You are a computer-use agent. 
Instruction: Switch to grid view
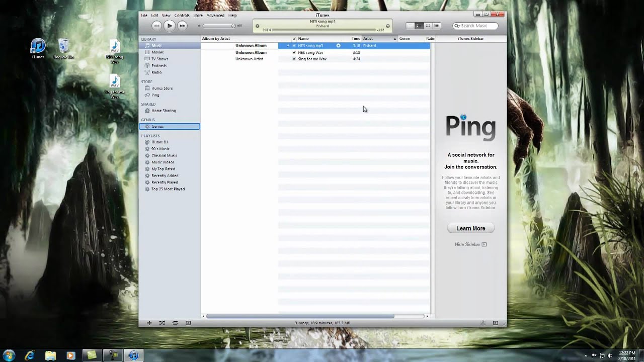(428, 26)
